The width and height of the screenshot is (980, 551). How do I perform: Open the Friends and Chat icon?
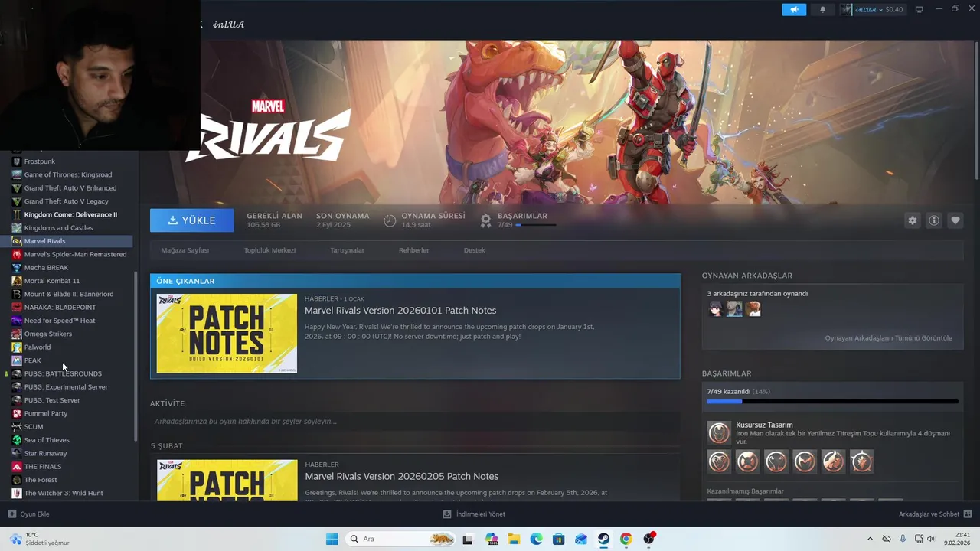tap(968, 514)
